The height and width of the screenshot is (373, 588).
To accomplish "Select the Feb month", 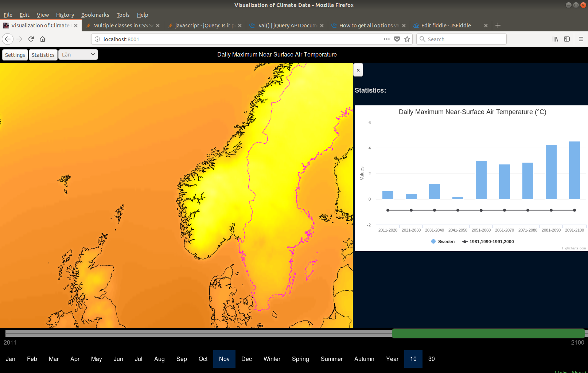I will coord(32,359).
